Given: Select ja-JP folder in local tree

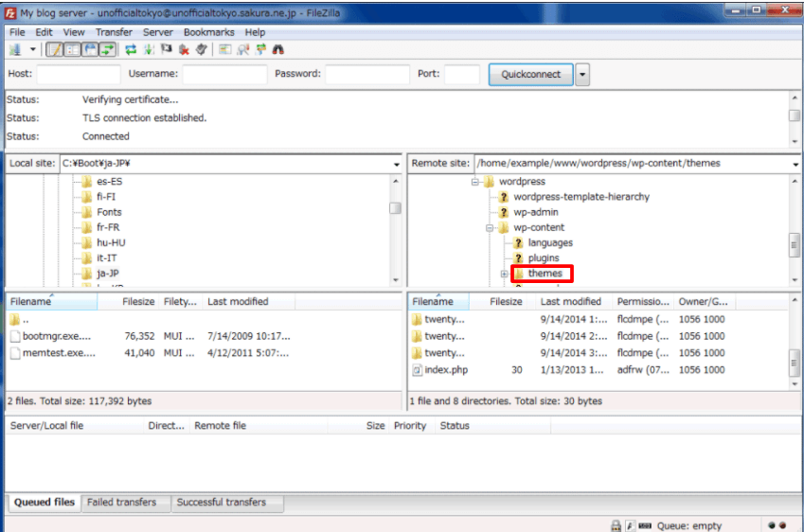Looking at the screenshot, I should click(108, 274).
